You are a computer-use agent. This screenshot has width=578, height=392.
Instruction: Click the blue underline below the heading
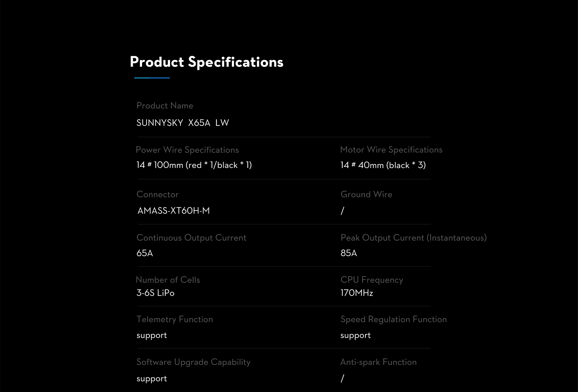point(152,78)
